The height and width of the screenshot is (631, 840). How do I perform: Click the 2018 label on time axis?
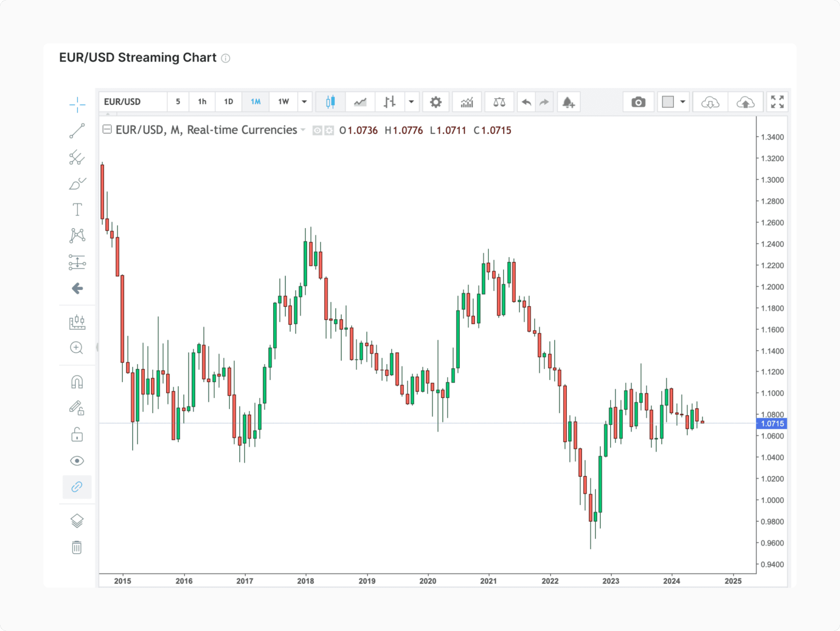[306, 581]
